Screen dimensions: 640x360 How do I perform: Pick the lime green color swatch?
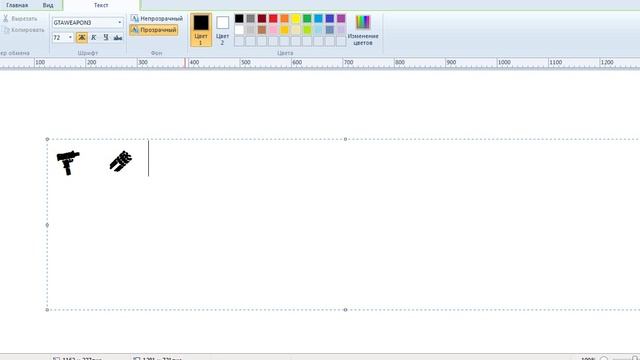tap(307, 30)
